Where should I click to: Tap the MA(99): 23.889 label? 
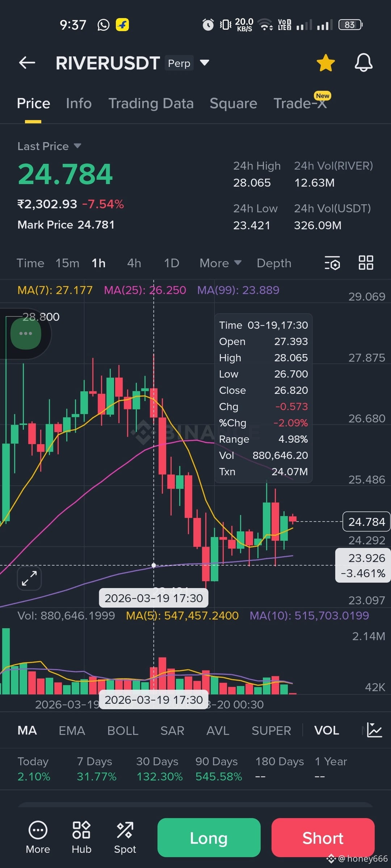click(238, 290)
